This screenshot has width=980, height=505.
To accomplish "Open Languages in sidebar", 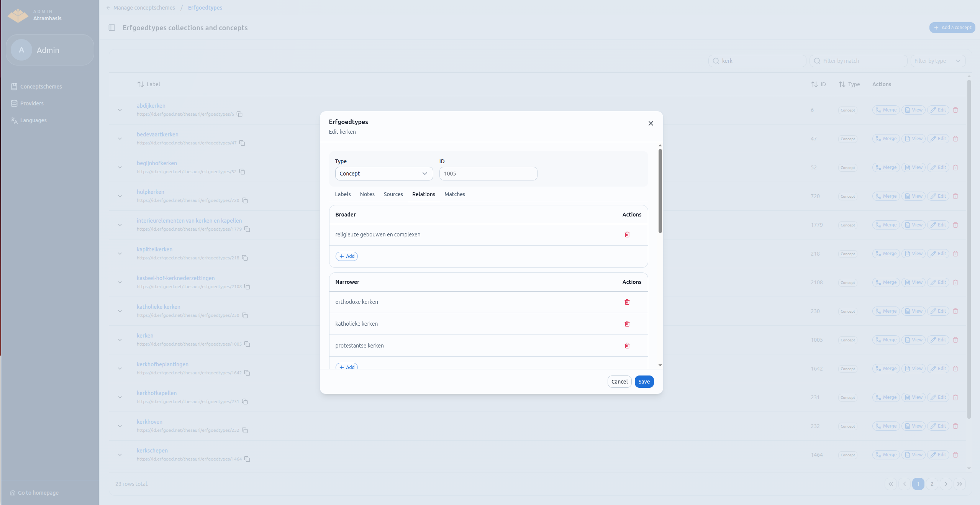I will click(x=29, y=120).
